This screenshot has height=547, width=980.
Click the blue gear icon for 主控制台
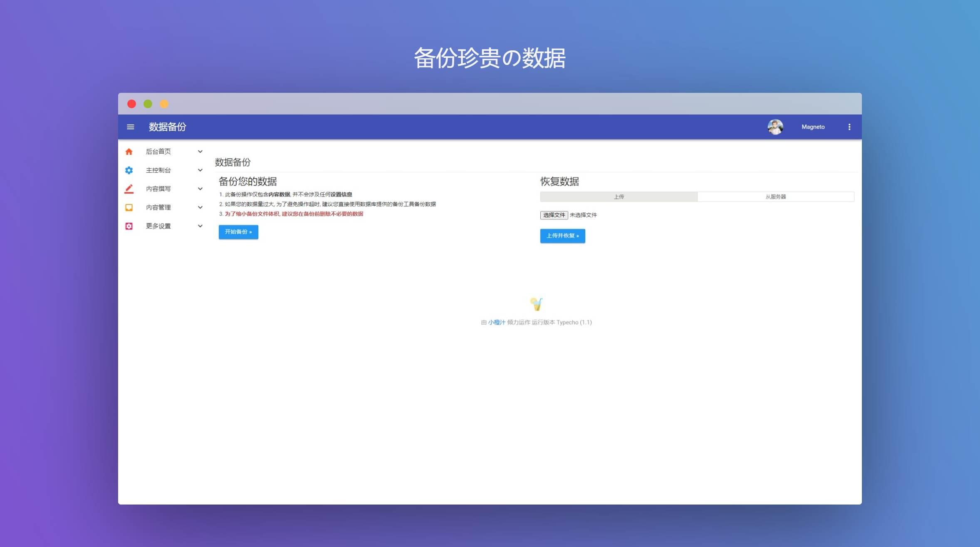point(129,170)
